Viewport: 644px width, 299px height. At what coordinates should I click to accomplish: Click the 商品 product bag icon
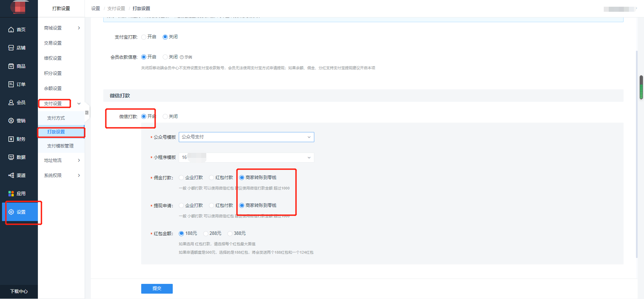11,66
